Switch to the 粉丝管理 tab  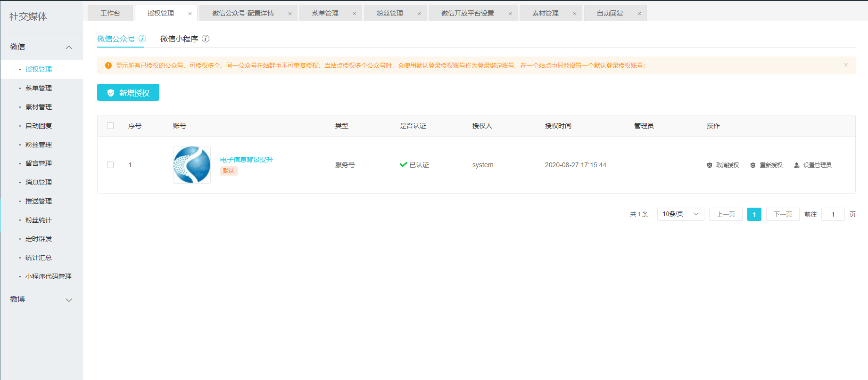[x=389, y=13]
